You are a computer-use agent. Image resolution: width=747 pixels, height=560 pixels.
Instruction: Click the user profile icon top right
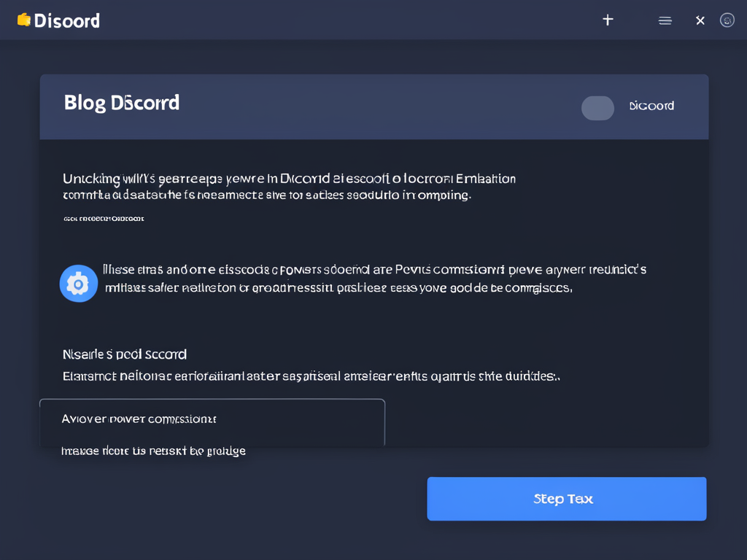point(727,20)
